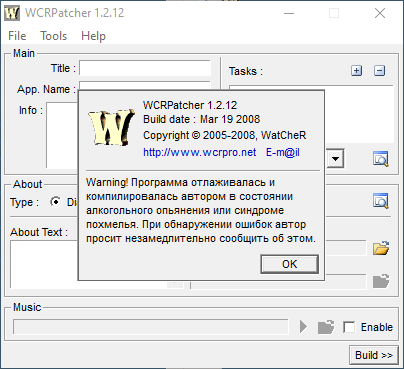Open the dropdown arrow below Tasks list

pyautogui.click(x=335, y=159)
